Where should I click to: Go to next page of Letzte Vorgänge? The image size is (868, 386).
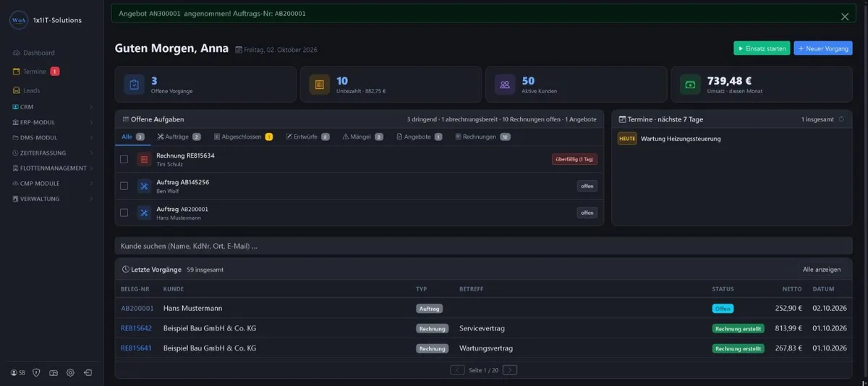[x=510, y=370]
